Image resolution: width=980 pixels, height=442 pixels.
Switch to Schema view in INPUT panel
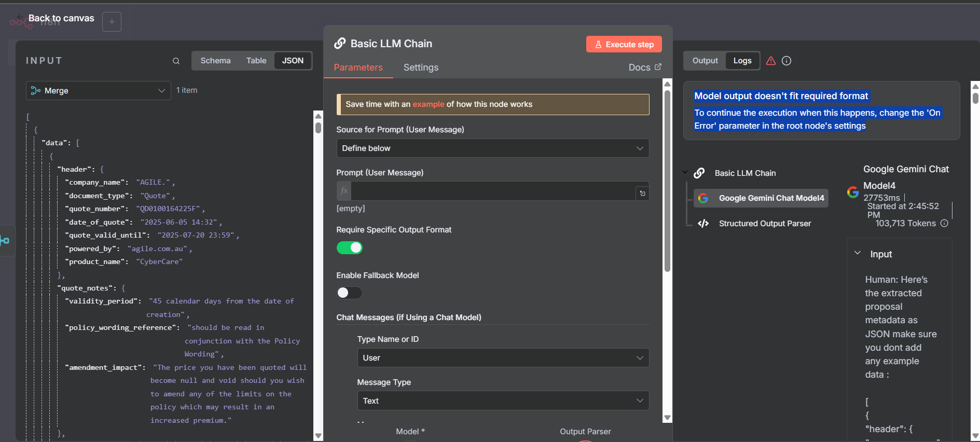tap(215, 61)
